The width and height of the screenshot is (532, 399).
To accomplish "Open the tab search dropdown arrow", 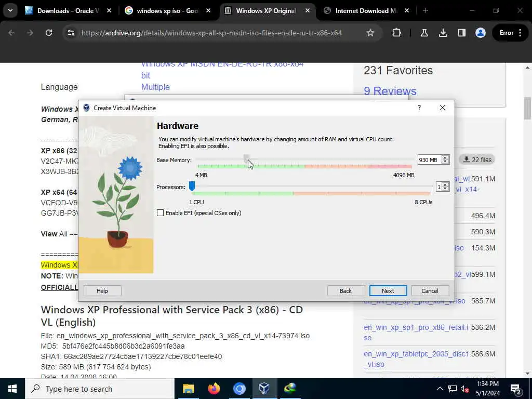I will [x=10, y=11].
